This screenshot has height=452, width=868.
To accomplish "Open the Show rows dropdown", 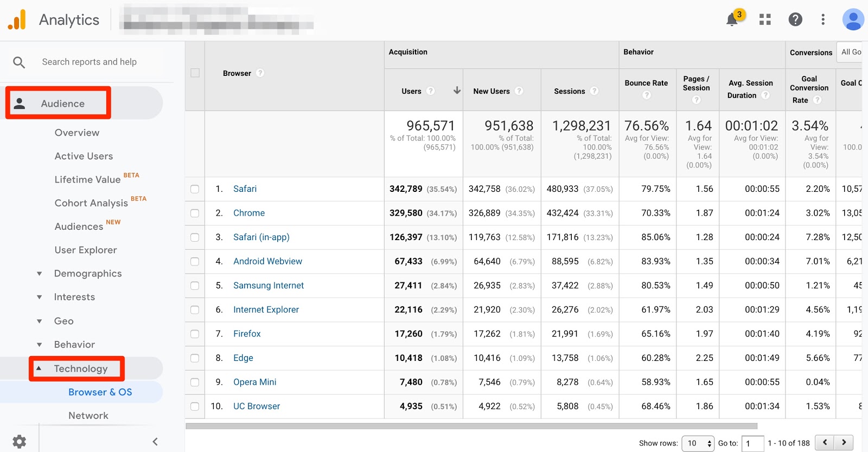I will tap(698, 443).
